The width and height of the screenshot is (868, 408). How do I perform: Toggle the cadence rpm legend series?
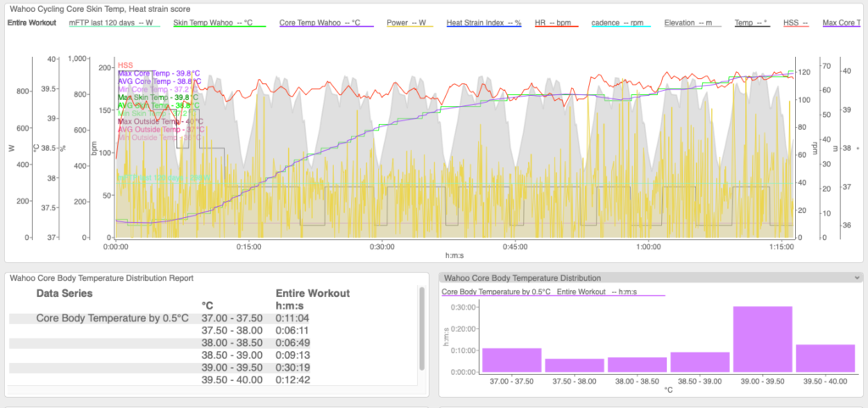tap(620, 23)
